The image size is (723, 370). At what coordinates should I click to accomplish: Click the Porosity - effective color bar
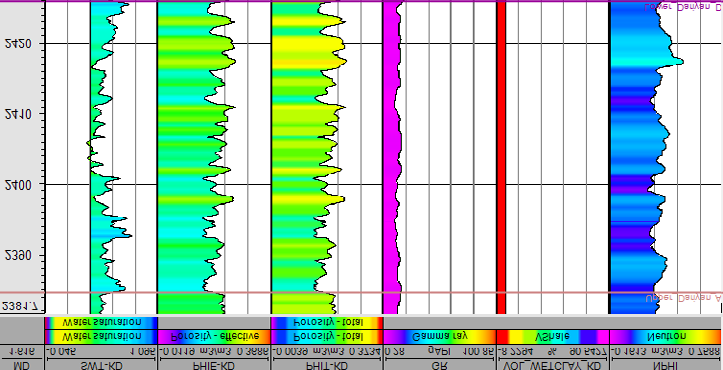[214, 336]
